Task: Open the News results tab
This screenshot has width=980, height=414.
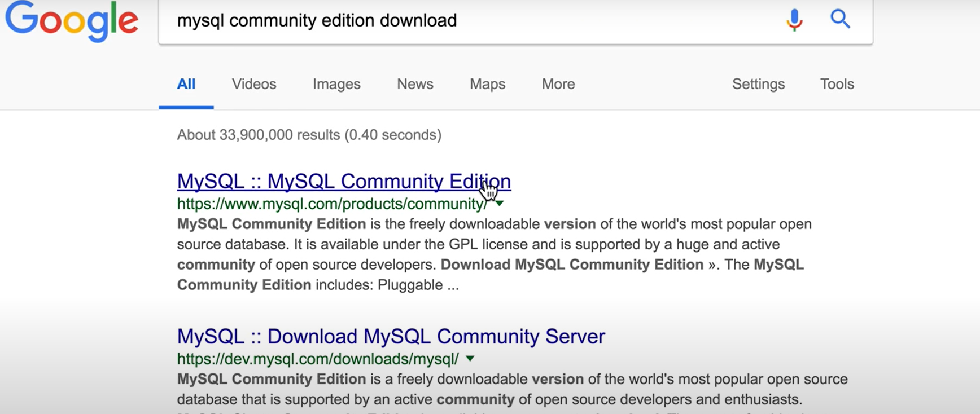Action: coord(415,84)
